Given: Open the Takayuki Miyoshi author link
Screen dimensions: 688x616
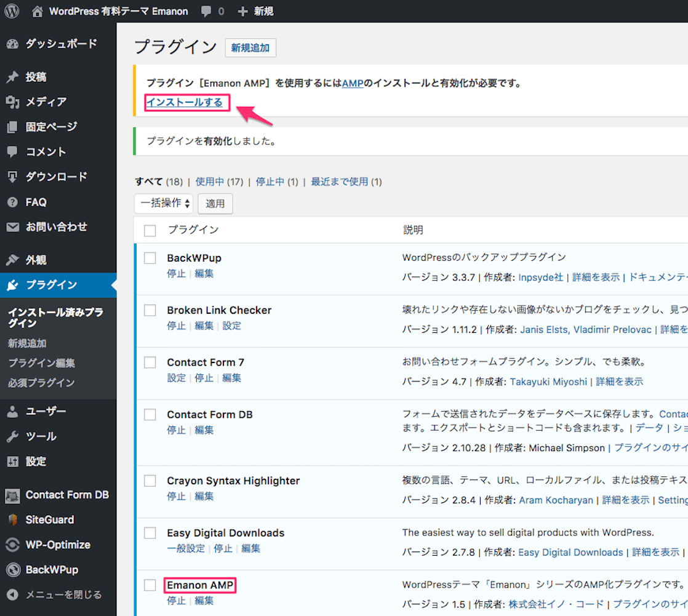Looking at the screenshot, I should pos(548,382).
